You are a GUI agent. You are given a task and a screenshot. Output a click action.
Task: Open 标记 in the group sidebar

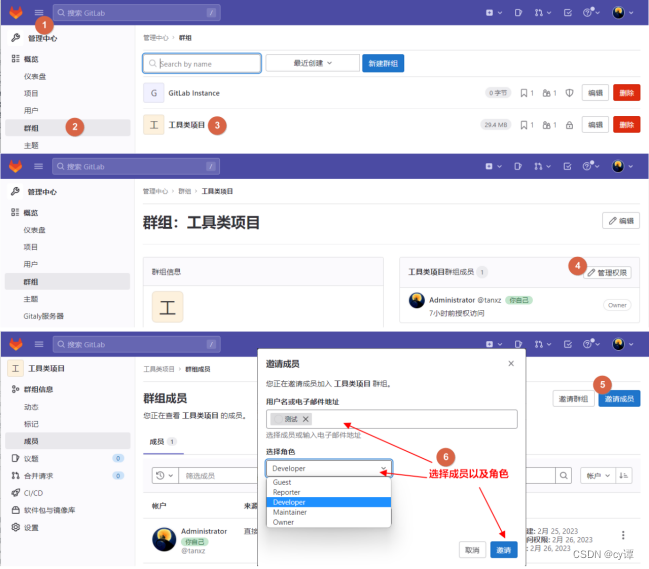[x=31, y=424]
